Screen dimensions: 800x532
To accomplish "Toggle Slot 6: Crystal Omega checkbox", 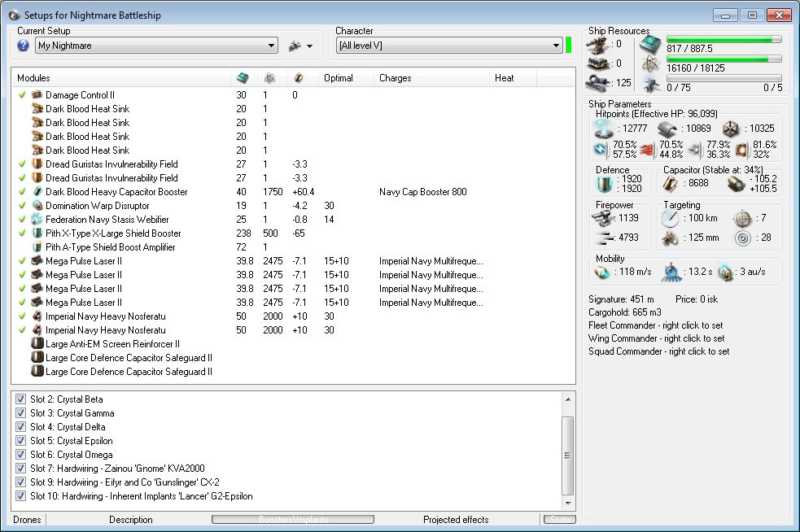I will [21, 455].
